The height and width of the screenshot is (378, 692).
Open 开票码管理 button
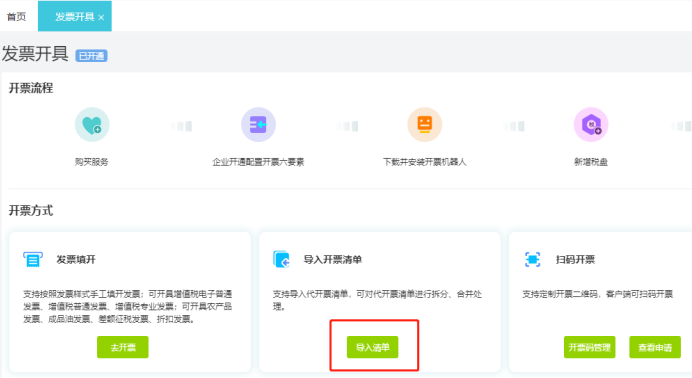590,347
